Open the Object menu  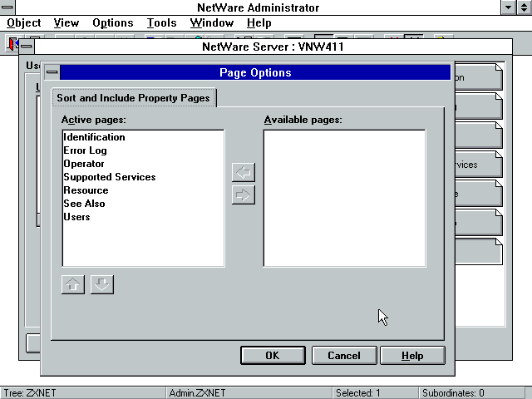24,22
